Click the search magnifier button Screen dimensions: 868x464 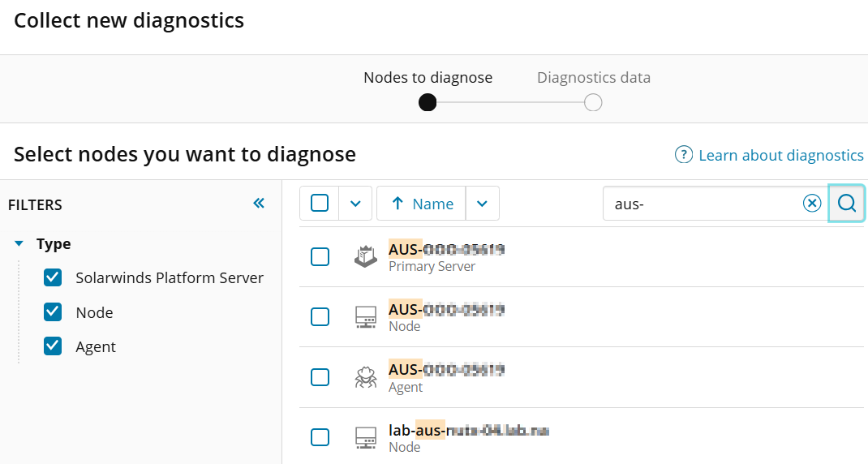(846, 204)
